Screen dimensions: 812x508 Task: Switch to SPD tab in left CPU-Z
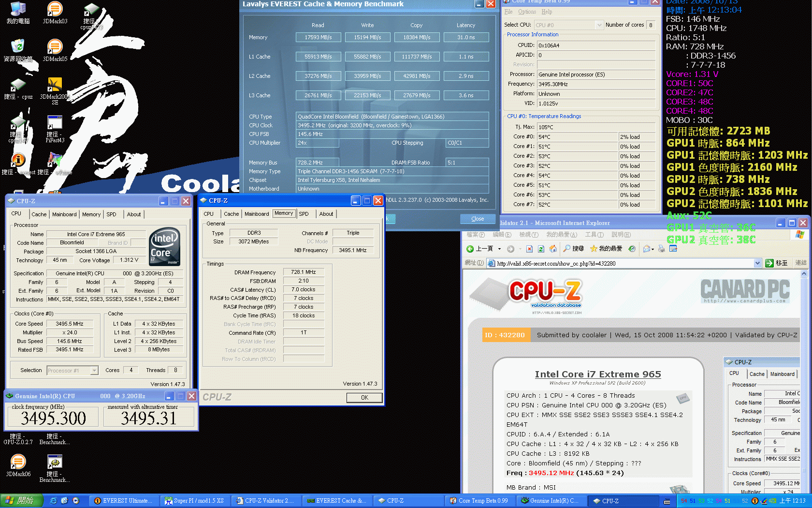point(111,214)
